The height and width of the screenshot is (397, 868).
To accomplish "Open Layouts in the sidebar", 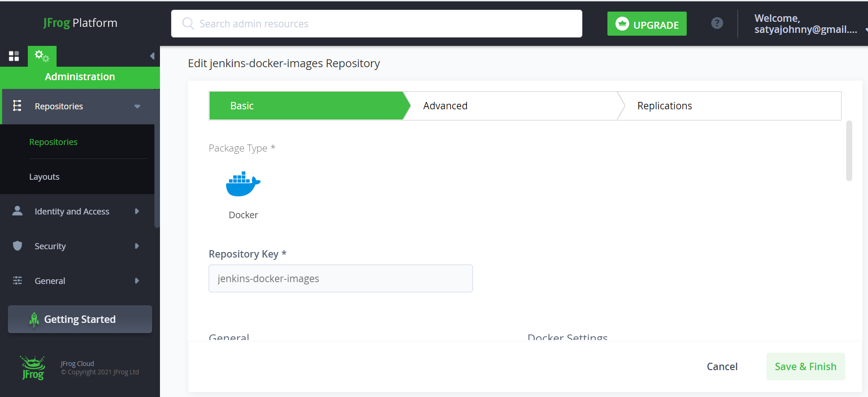I will tap(45, 176).
